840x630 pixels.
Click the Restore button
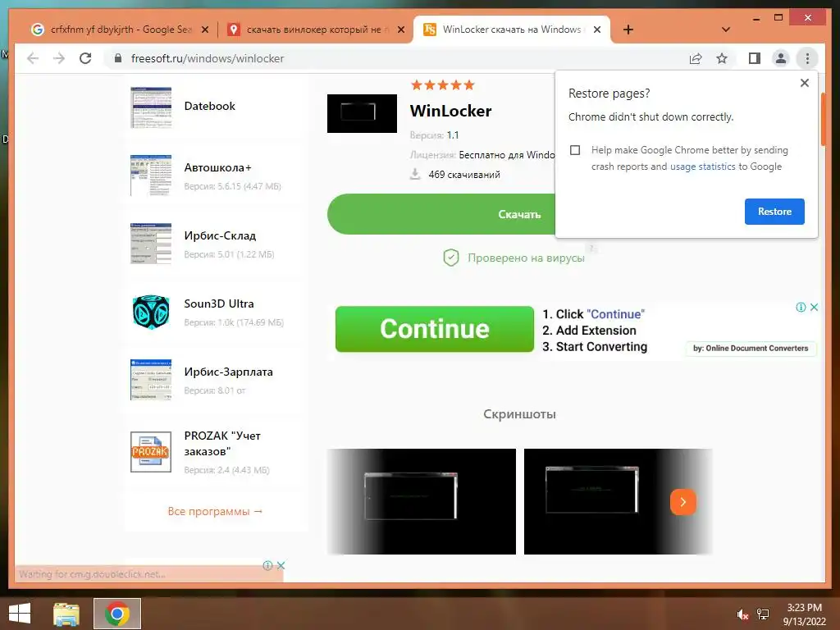pyautogui.click(x=774, y=212)
